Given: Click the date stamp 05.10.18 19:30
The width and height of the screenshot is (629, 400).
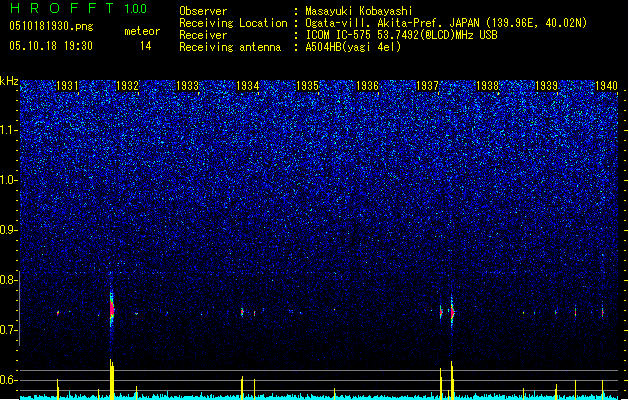Looking at the screenshot, I should pyautogui.click(x=51, y=46).
